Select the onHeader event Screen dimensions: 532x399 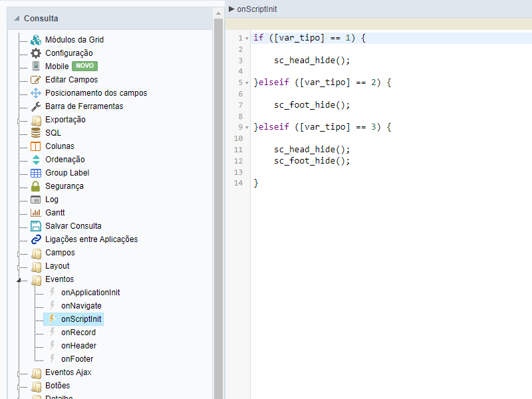coord(78,346)
